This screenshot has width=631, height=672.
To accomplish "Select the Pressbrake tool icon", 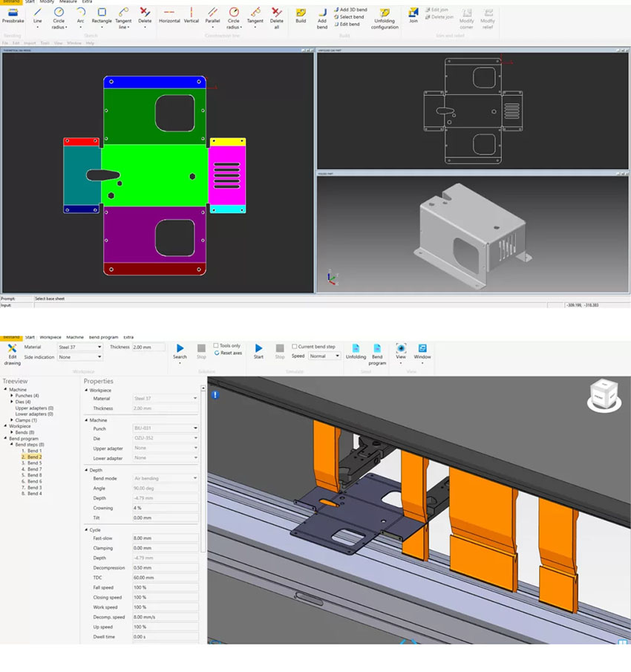I will pos(13,14).
